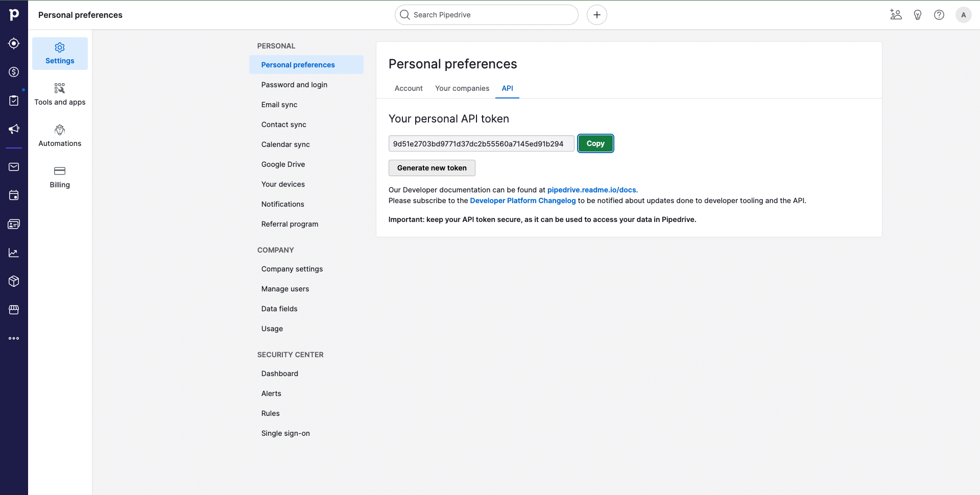Viewport: 980px width, 495px height.
Task: Open the account avatar menu
Action: 963,15
